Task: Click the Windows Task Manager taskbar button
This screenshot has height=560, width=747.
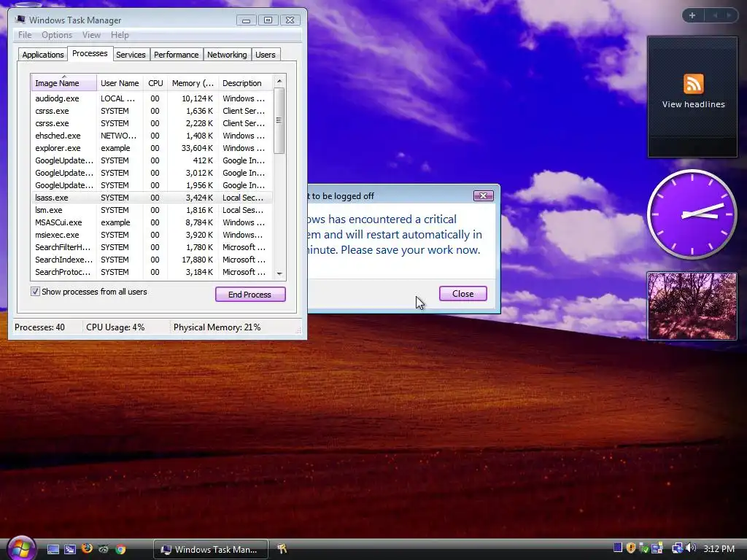Action: click(211, 550)
